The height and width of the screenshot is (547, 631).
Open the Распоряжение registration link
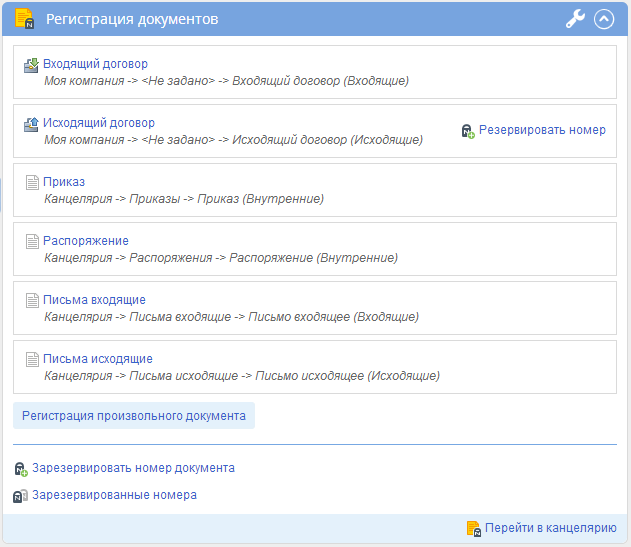[86, 241]
